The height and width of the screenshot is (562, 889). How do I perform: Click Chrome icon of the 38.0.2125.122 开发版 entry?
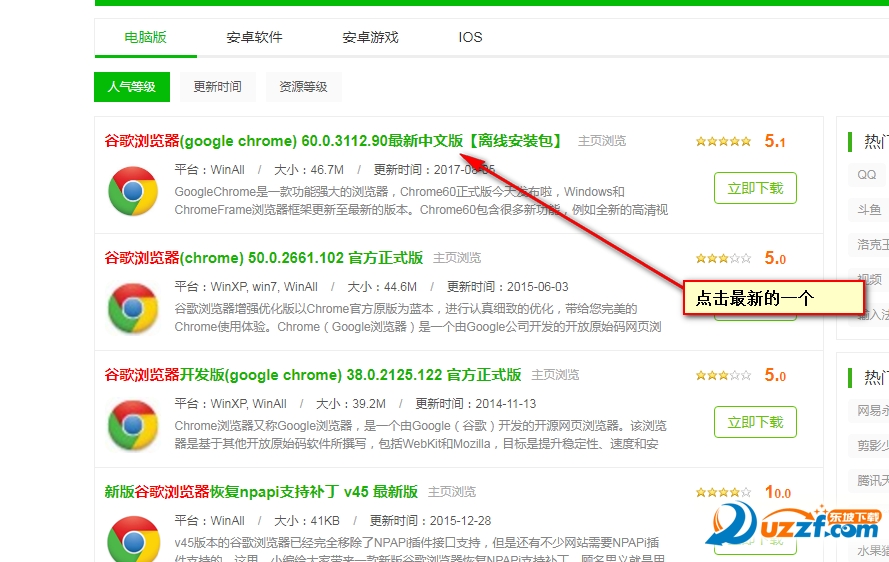133,425
